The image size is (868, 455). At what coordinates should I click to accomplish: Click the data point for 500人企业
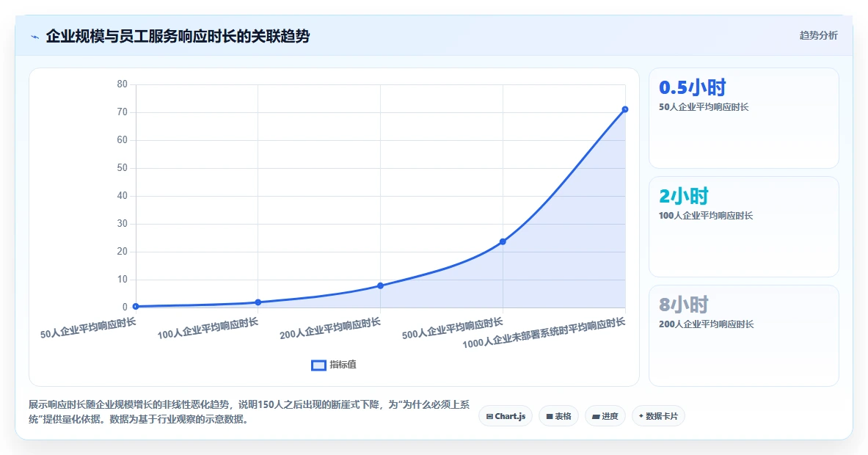coord(503,241)
